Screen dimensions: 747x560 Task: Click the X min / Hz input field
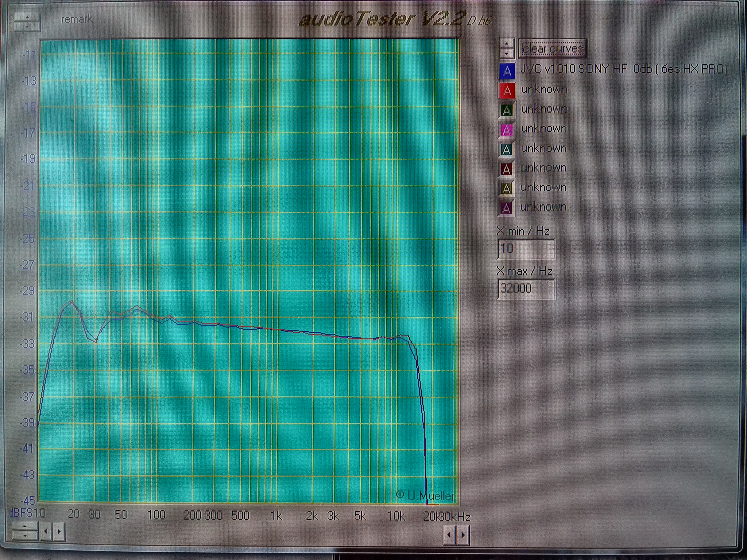click(x=526, y=249)
